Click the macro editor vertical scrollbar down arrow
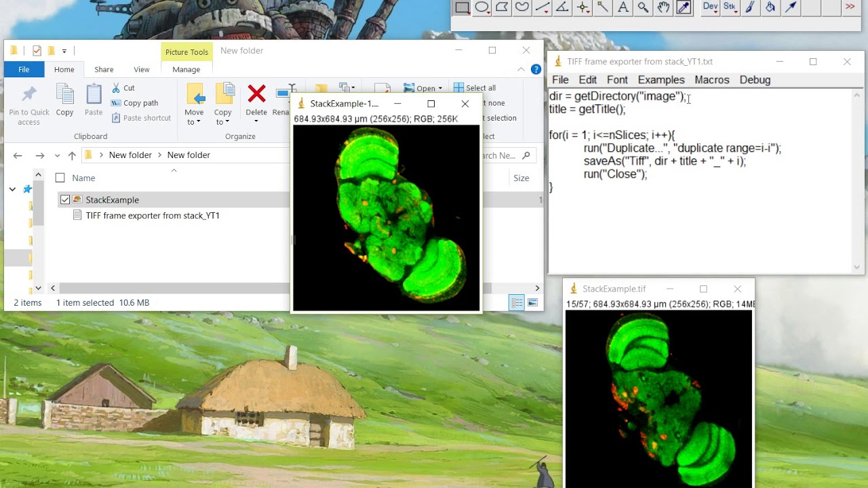868x488 pixels. [858, 267]
